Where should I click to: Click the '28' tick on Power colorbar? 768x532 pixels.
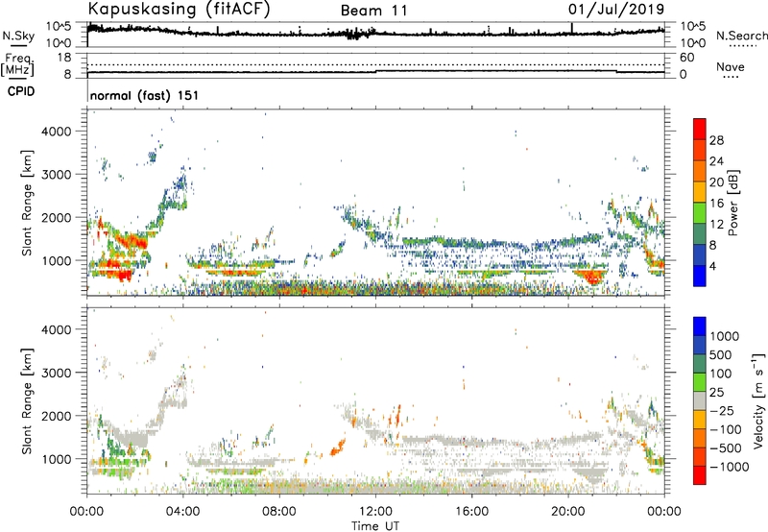716,140
